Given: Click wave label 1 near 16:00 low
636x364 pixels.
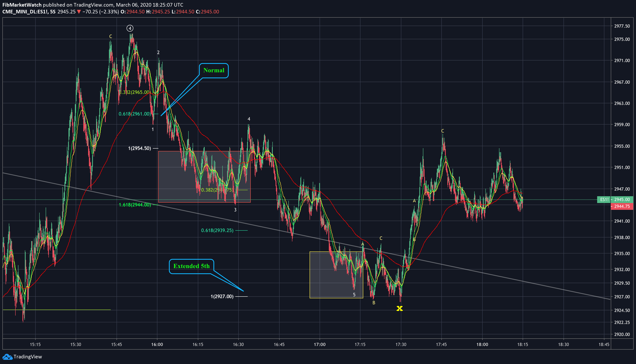Looking at the screenshot, I should coord(153,130).
